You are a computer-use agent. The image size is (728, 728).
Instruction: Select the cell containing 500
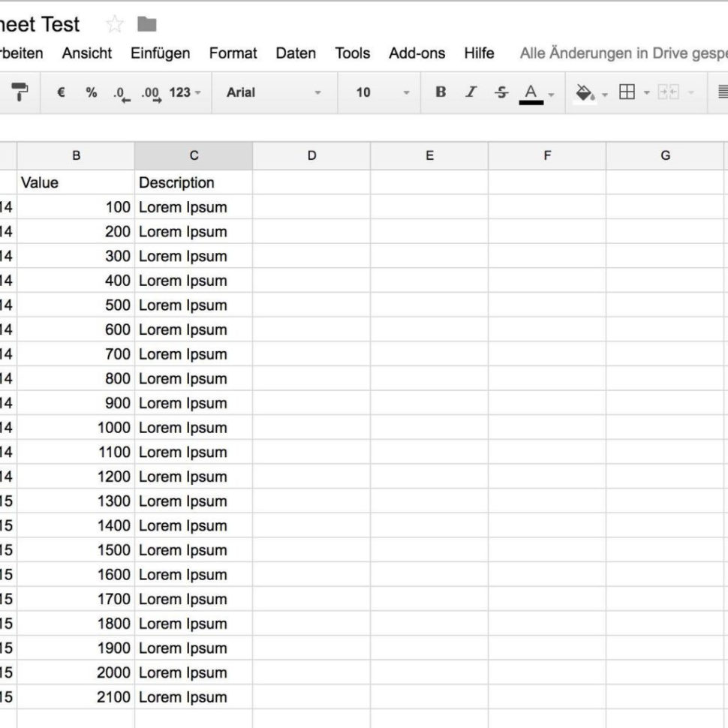[x=76, y=305]
